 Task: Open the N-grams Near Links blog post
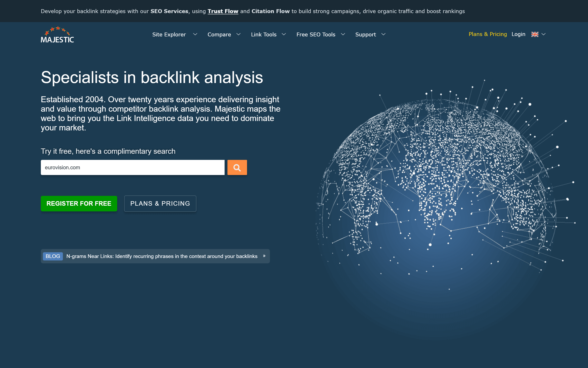coord(162,256)
